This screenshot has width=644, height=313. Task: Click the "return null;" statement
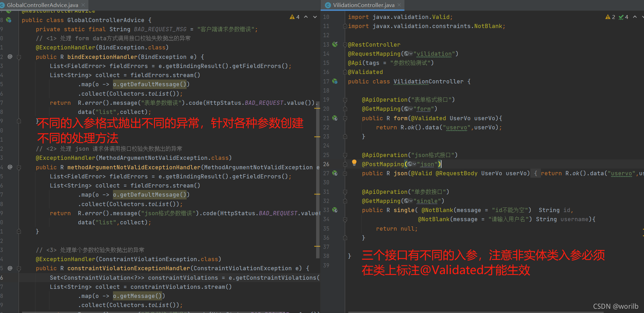pos(397,229)
